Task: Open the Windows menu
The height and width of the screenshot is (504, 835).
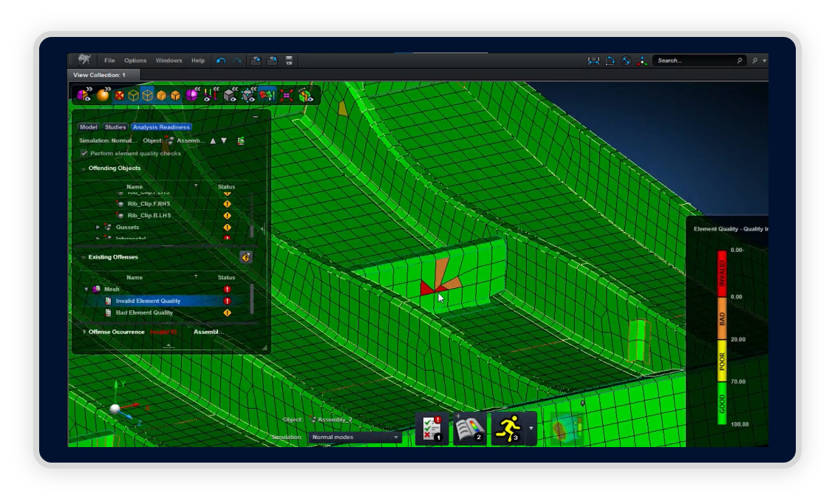Action: tap(168, 61)
